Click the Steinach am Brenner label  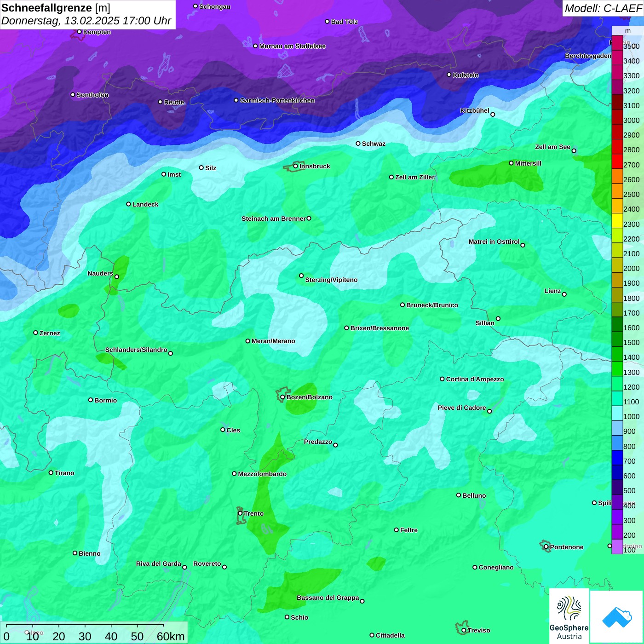pos(274,218)
